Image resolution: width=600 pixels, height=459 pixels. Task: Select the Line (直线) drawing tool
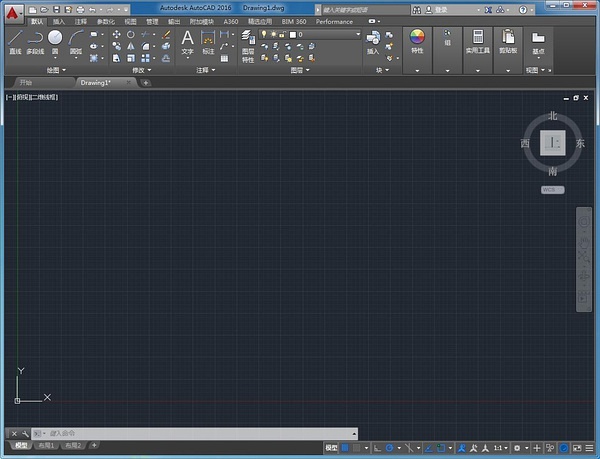15,41
